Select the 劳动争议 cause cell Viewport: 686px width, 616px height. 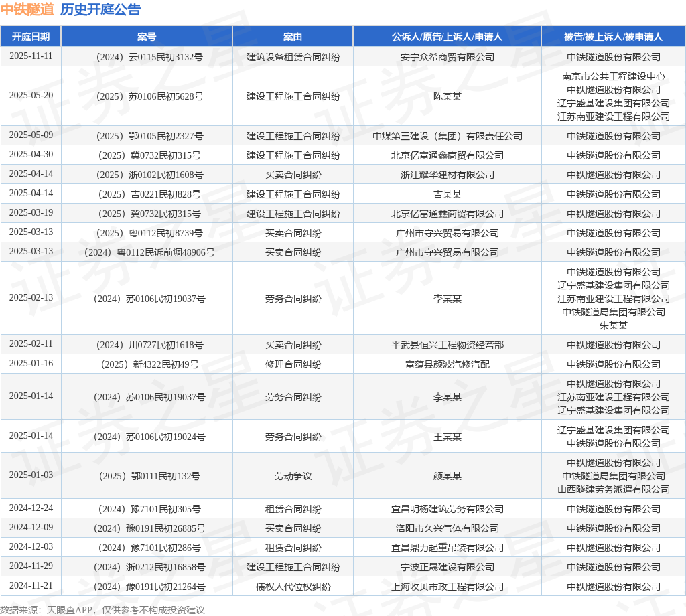293,476
